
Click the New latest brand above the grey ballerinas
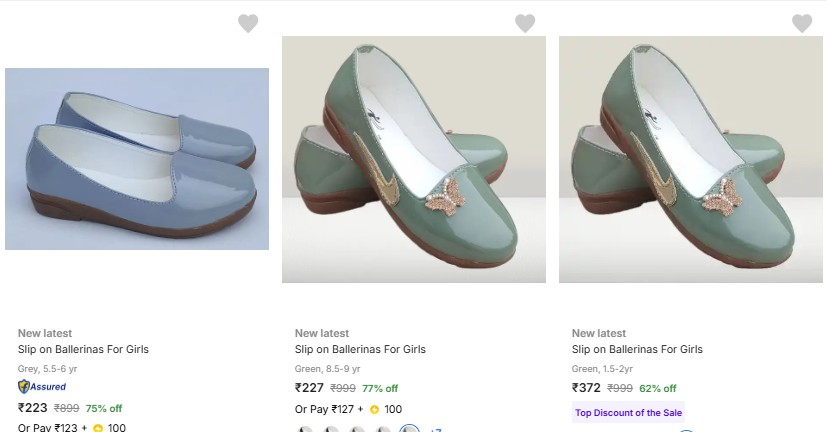tap(45, 333)
